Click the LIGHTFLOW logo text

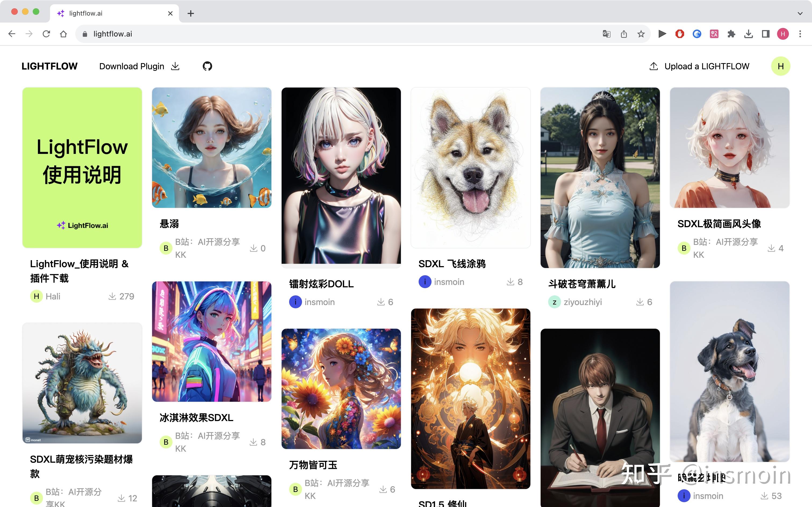point(49,66)
